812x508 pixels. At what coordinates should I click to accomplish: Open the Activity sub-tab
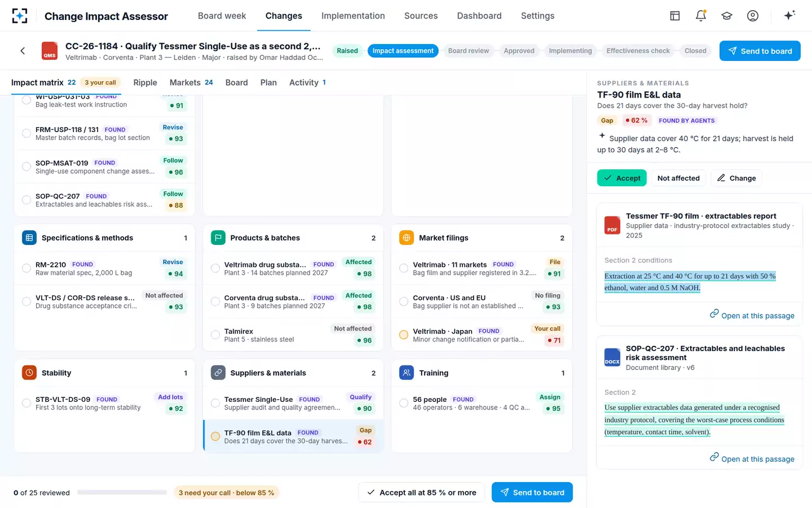pos(307,82)
